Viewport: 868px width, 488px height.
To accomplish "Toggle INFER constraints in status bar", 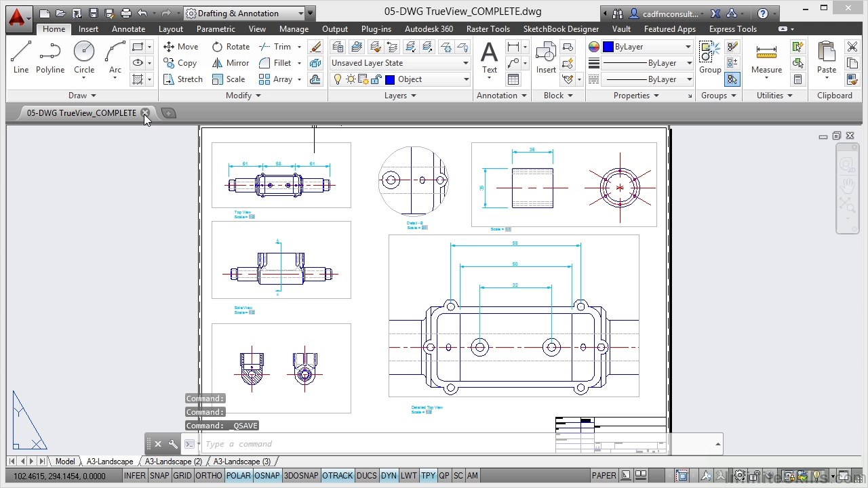I will coord(134,476).
